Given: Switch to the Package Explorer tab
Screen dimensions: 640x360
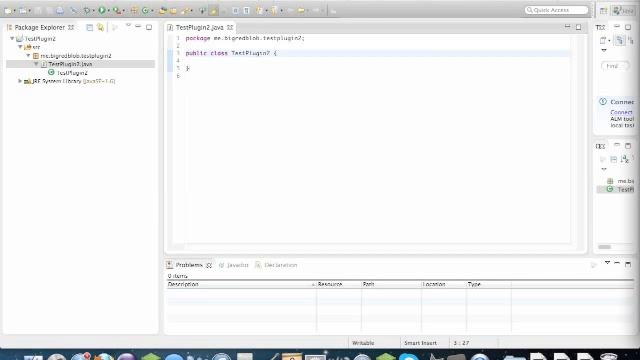Looking at the screenshot, I should 40,27.
